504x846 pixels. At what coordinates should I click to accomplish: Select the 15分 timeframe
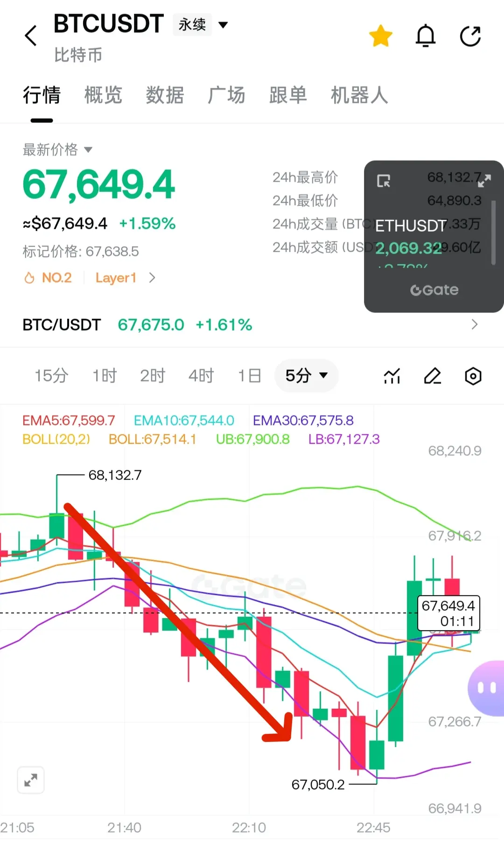(x=51, y=376)
